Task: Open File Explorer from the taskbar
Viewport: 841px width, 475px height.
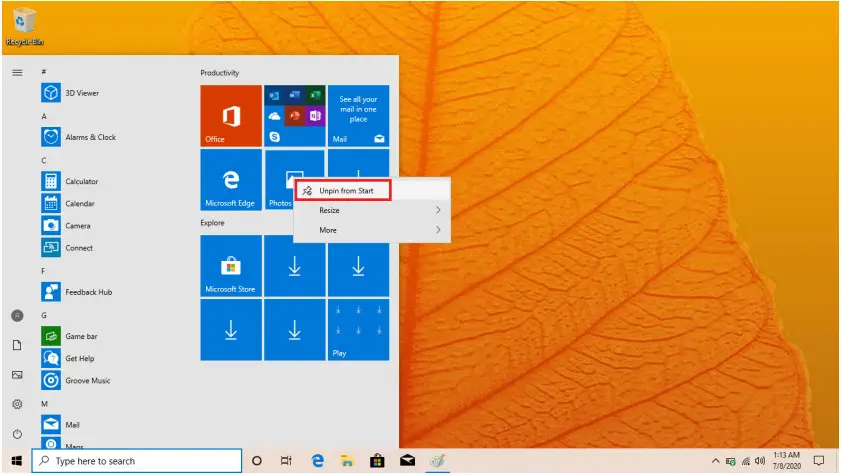Action: coord(347,461)
